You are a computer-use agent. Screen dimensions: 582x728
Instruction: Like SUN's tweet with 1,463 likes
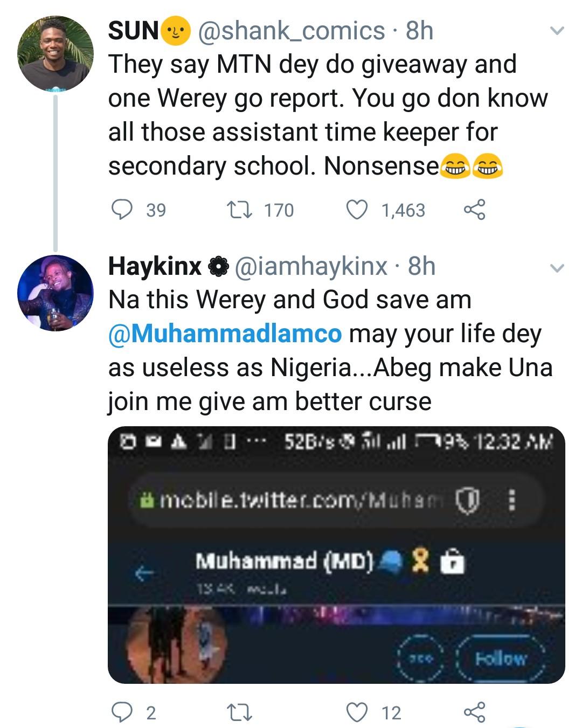point(356,209)
